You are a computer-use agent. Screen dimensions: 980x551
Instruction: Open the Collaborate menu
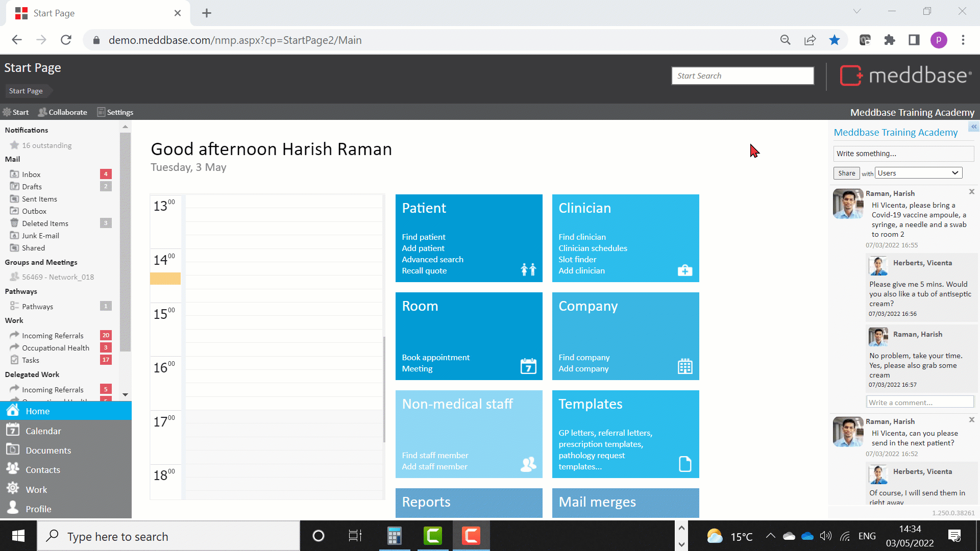(x=62, y=112)
